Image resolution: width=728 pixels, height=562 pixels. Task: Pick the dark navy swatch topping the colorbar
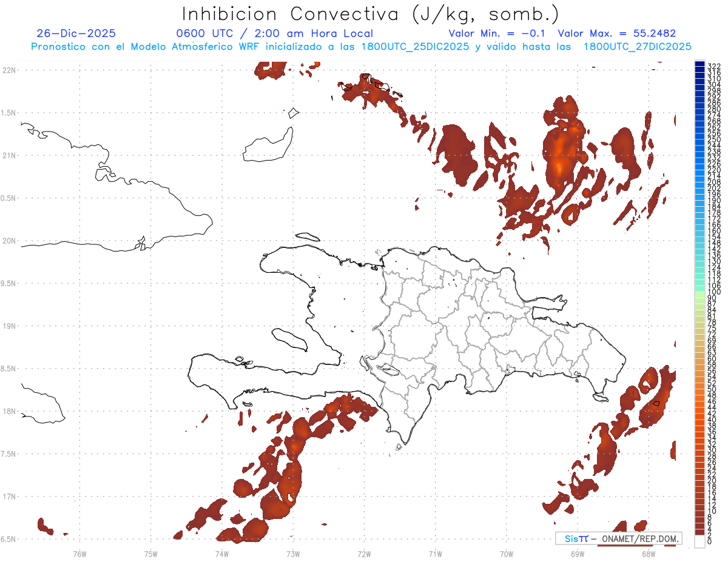pos(699,63)
